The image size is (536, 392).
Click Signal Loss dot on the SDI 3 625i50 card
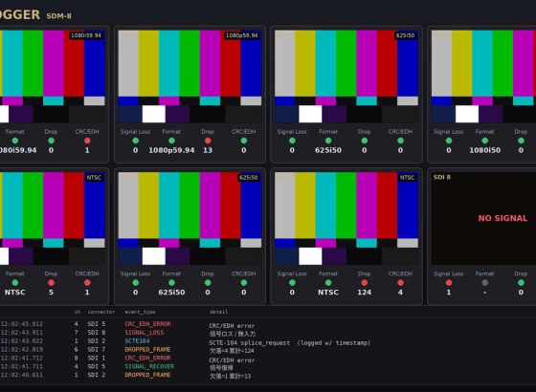292,141
